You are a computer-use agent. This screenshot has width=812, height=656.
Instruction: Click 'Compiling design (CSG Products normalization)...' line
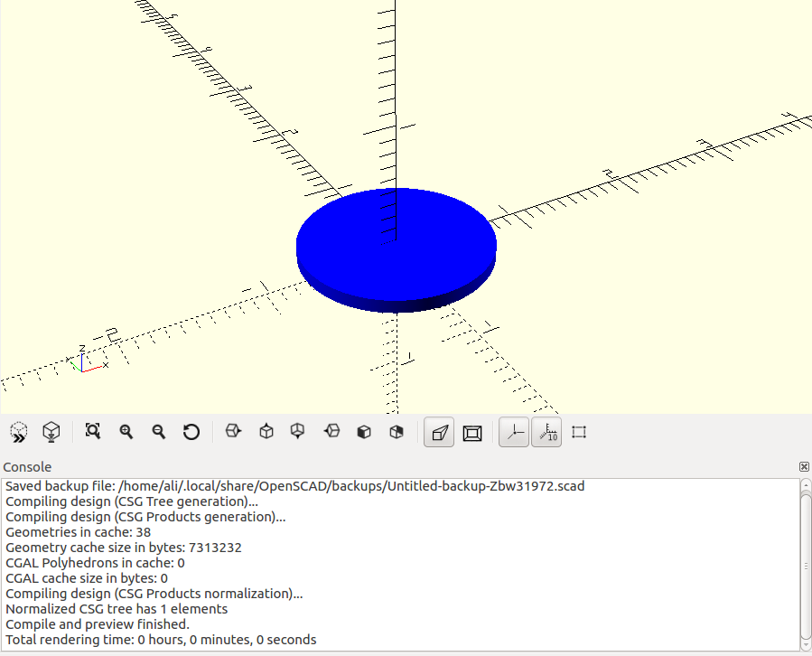[154, 594]
